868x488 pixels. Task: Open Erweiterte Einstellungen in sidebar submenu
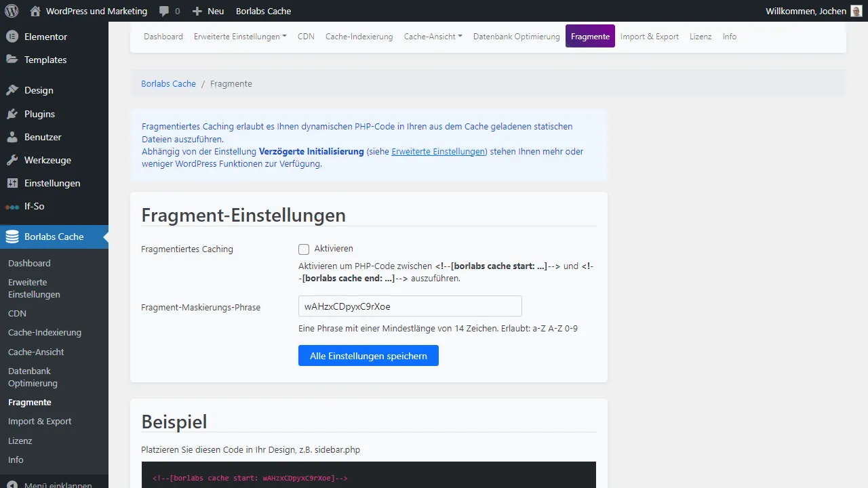(x=34, y=288)
